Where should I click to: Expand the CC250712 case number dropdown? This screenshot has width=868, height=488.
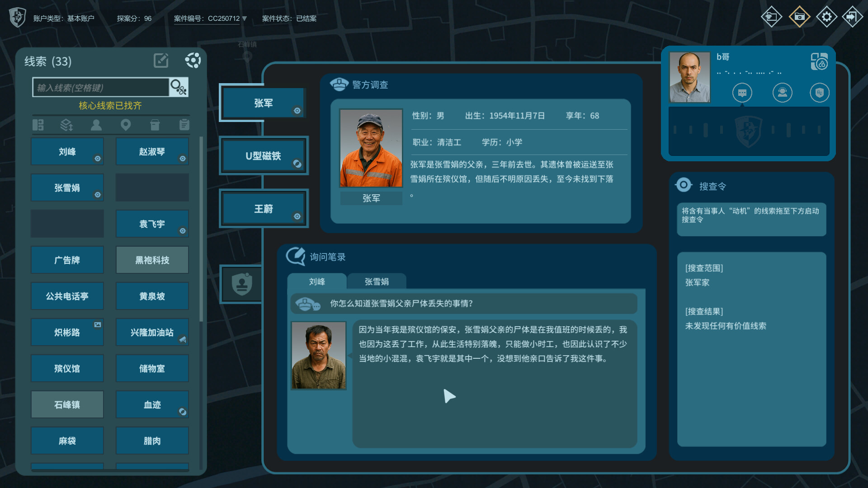point(244,19)
